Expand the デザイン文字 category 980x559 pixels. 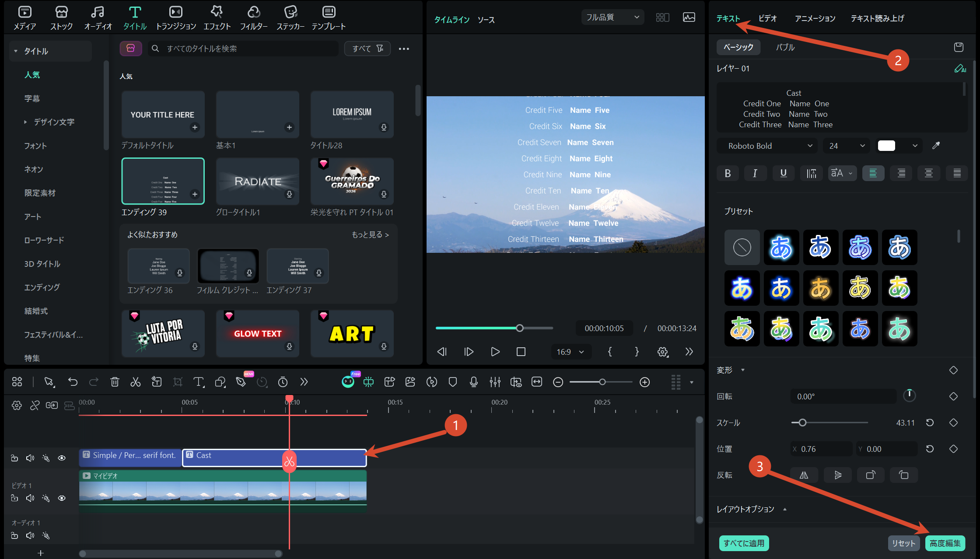[x=25, y=122]
